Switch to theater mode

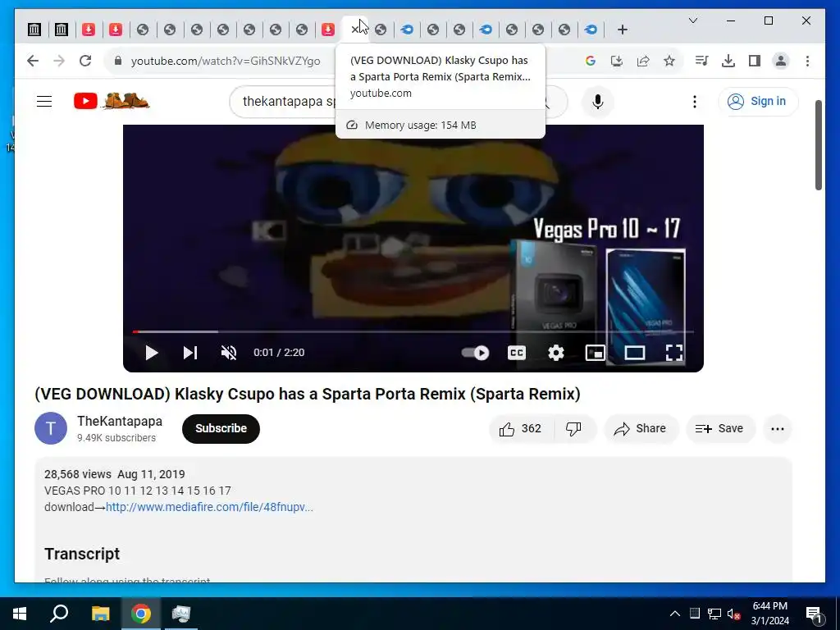tap(635, 353)
